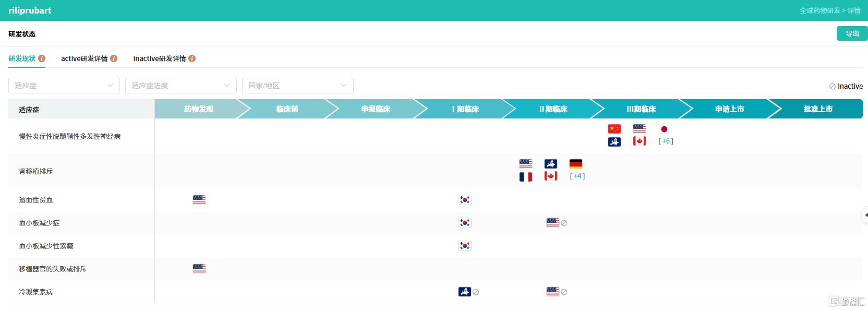
Task: Click the Inactive legend indicator
Action: 846,86
